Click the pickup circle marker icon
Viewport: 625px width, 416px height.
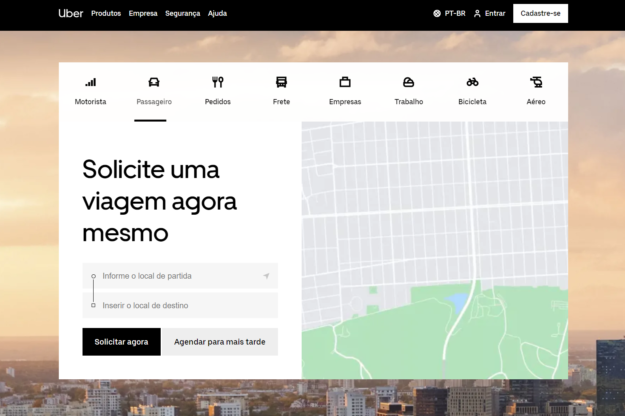pyautogui.click(x=93, y=276)
